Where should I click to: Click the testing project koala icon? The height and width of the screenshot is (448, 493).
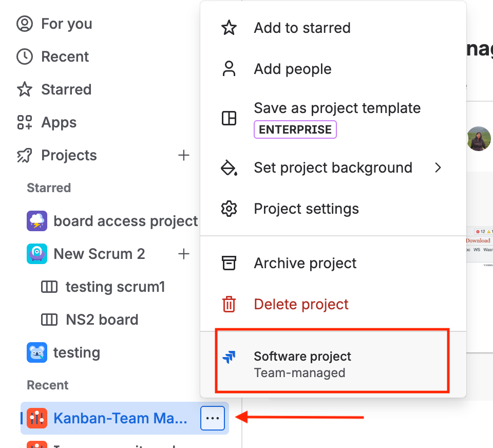(x=37, y=352)
